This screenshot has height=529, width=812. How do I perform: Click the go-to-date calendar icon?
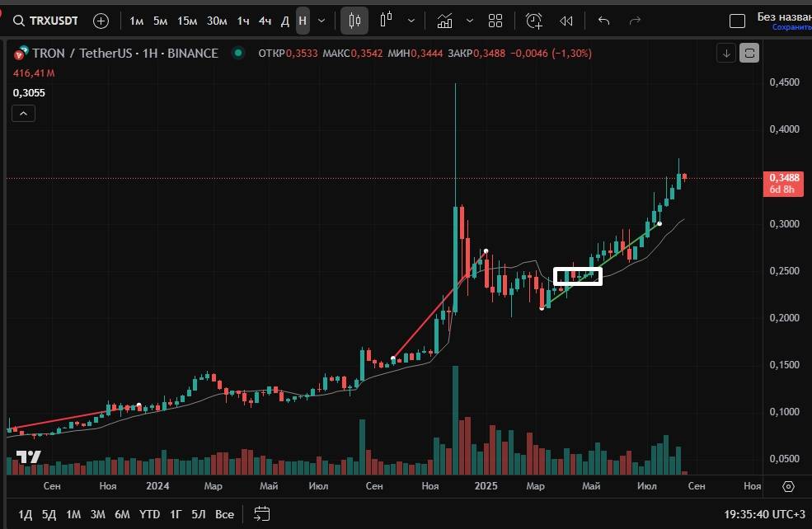(262, 514)
